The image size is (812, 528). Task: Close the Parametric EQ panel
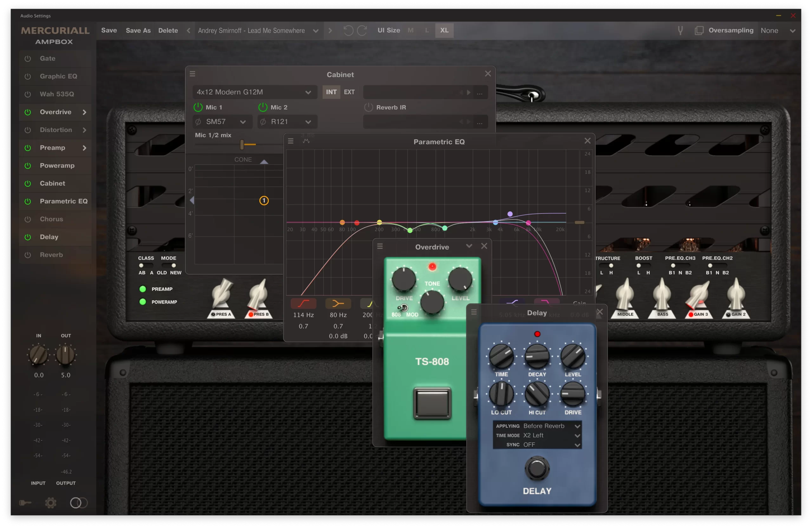587,141
